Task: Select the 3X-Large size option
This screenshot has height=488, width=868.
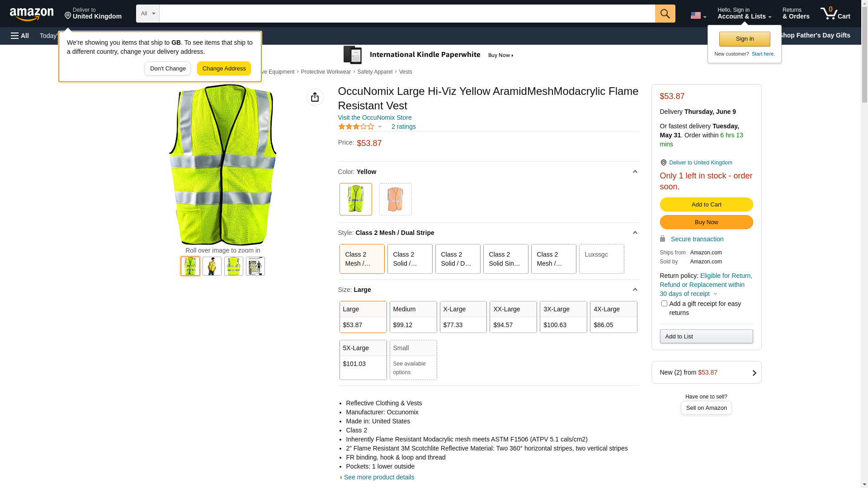Action: tap(563, 317)
